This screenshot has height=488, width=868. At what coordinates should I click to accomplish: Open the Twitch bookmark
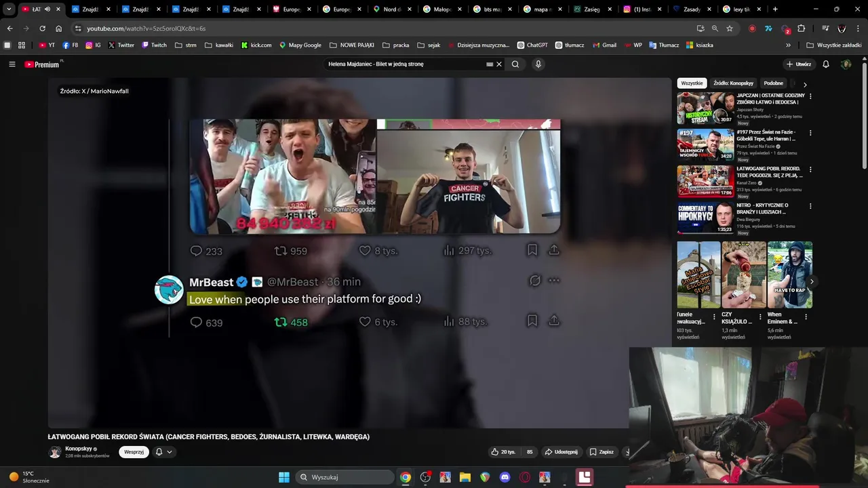(x=155, y=45)
